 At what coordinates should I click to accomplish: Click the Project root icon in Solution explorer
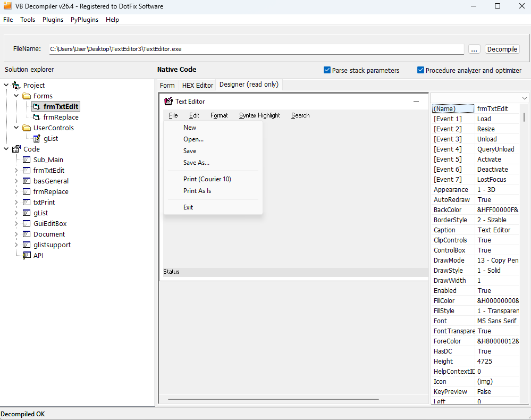(16, 85)
